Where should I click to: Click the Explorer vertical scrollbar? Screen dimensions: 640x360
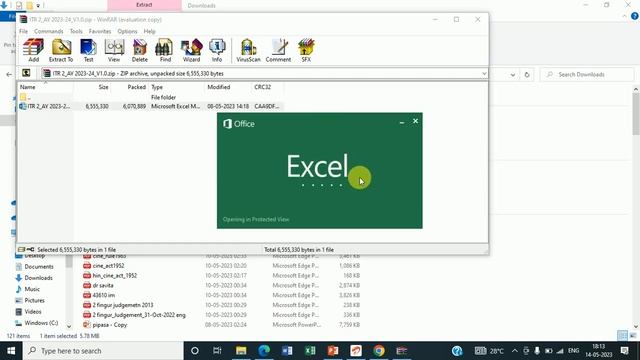[x=636, y=114]
